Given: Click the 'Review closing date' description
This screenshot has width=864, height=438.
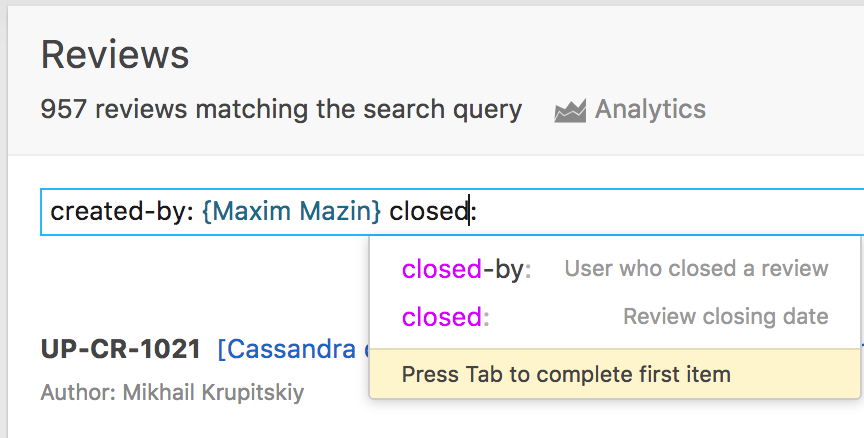Looking at the screenshot, I should pyautogui.click(x=726, y=316).
